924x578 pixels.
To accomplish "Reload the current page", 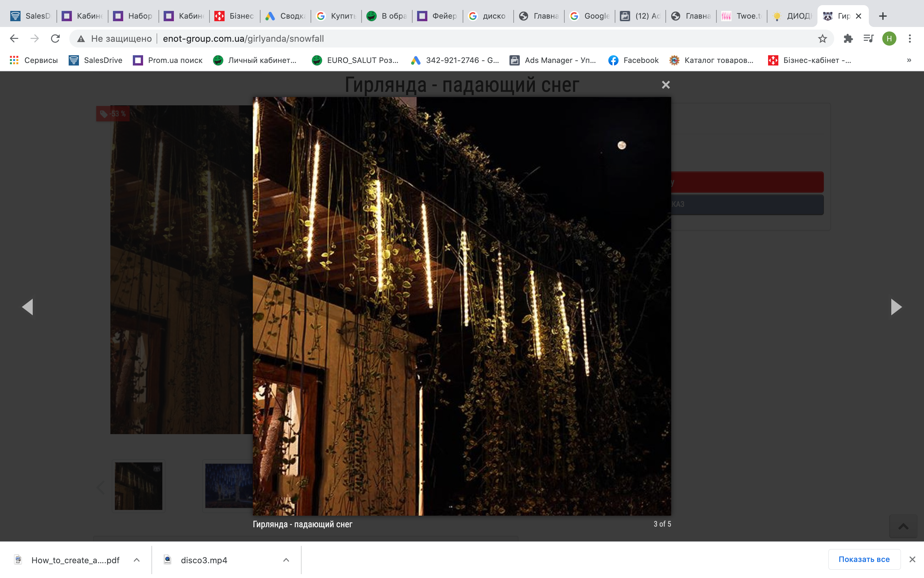I will [x=56, y=39].
